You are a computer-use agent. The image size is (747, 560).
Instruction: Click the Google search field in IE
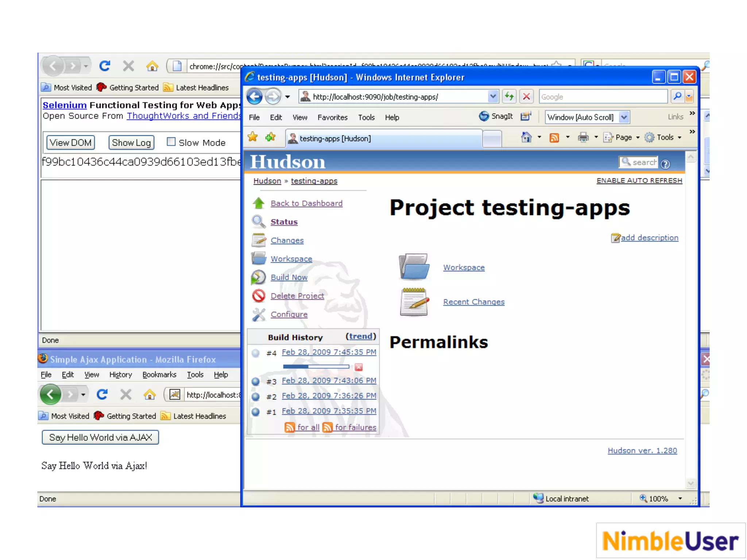click(603, 97)
